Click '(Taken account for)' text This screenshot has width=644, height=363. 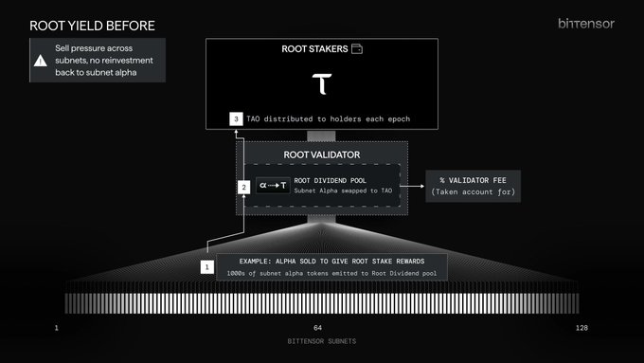(x=474, y=191)
